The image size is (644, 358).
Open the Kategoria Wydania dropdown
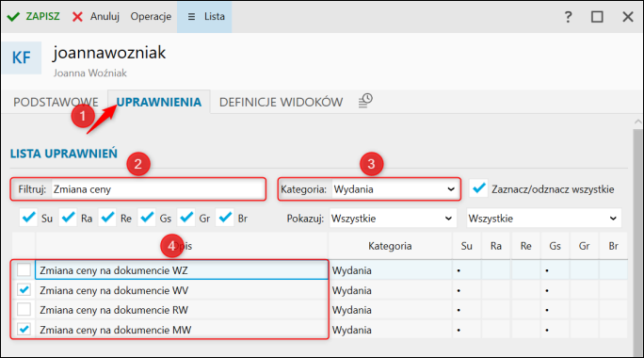(x=395, y=189)
